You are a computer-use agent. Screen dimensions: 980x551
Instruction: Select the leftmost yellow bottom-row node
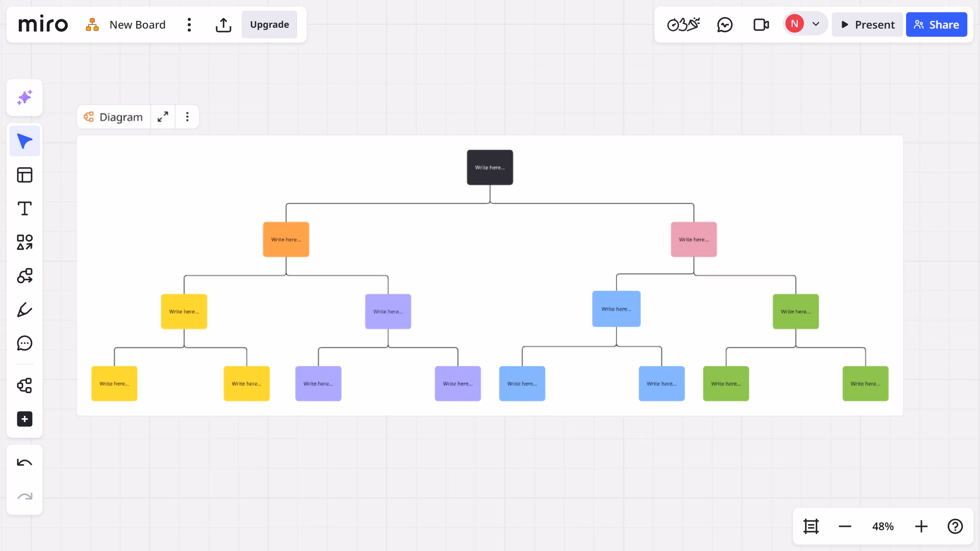pos(114,384)
